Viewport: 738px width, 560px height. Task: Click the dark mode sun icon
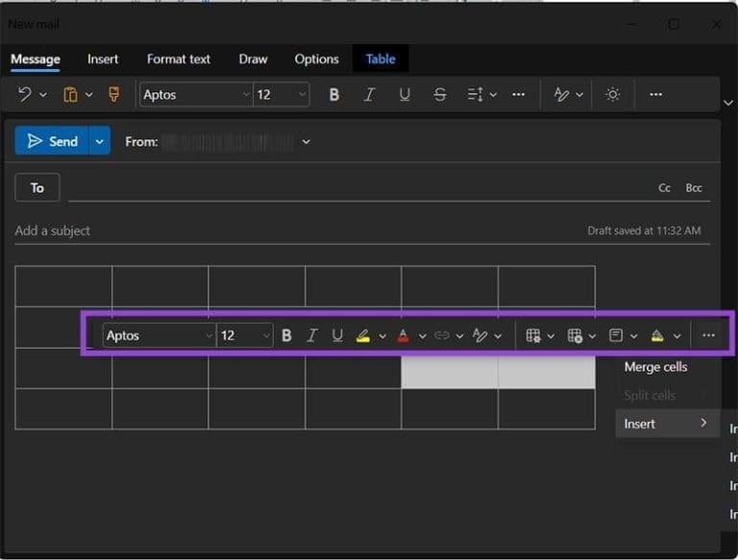coord(612,95)
